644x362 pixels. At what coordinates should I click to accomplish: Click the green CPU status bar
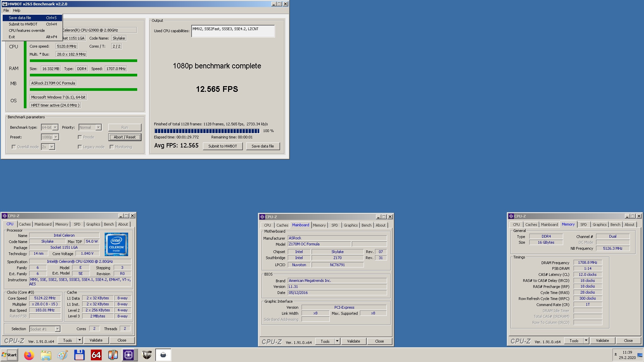tap(84, 61)
